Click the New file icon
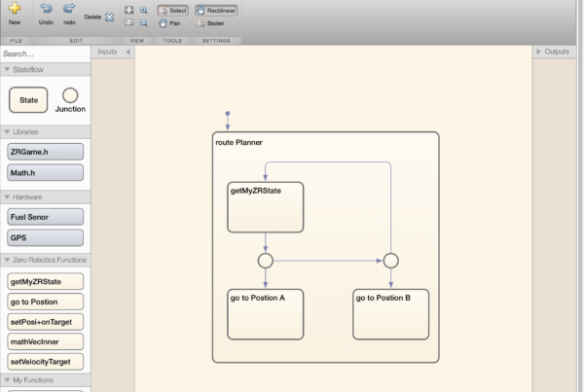 [15, 8]
